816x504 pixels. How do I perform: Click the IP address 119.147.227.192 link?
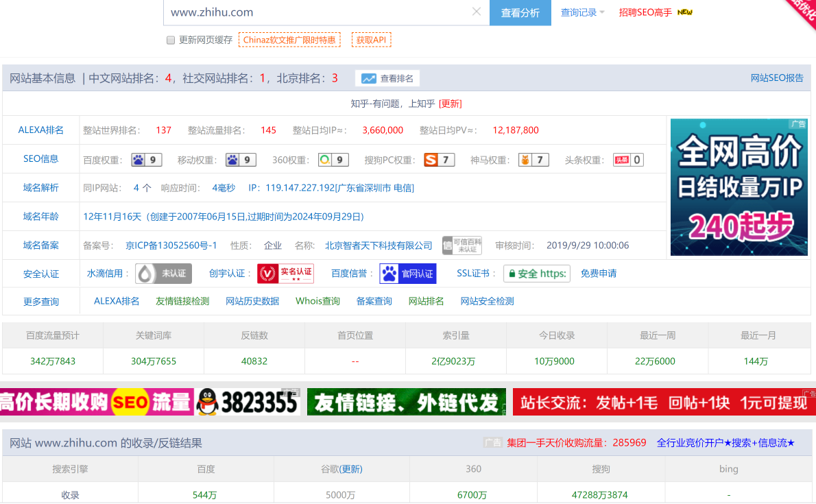pos(340,188)
